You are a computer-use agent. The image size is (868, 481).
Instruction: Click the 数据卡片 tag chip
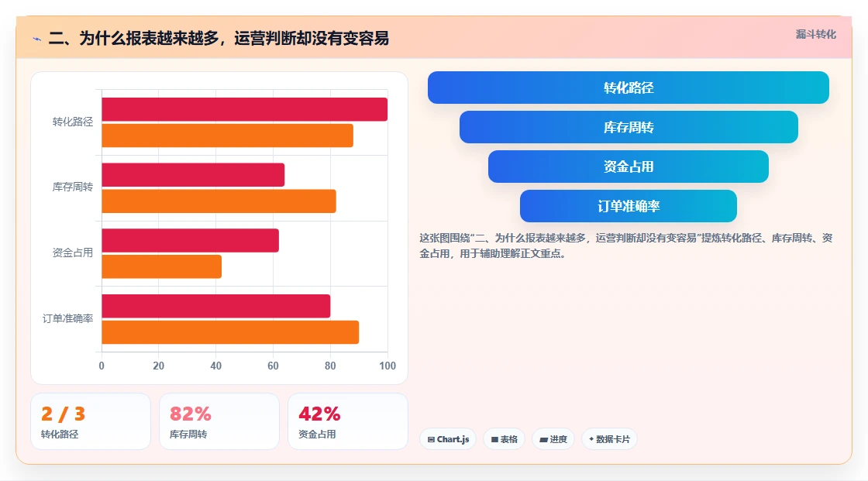609,439
